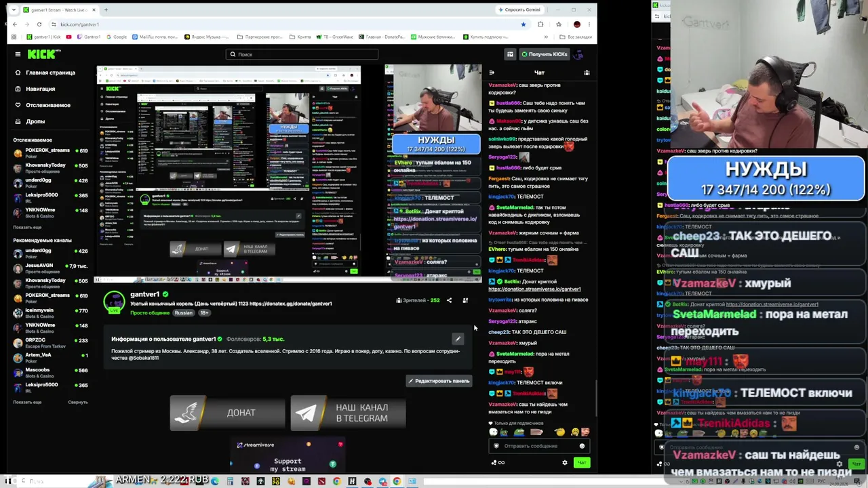Show the chat users list icon

(587, 73)
